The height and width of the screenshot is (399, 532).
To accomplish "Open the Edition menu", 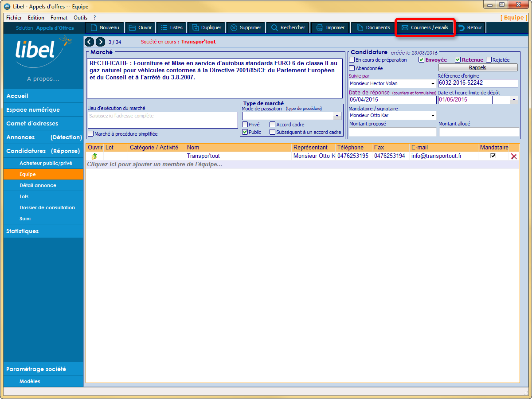I will 36,18.
